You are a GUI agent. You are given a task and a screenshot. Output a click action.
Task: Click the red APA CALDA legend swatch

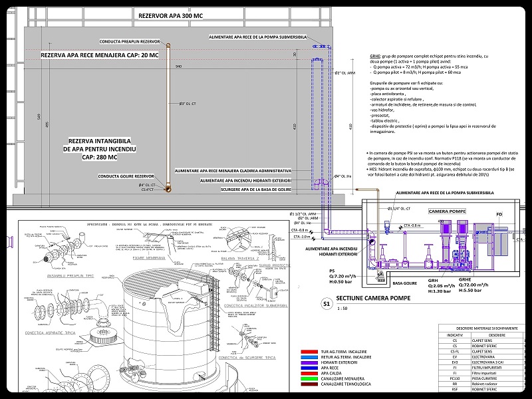(x=308, y=374)
